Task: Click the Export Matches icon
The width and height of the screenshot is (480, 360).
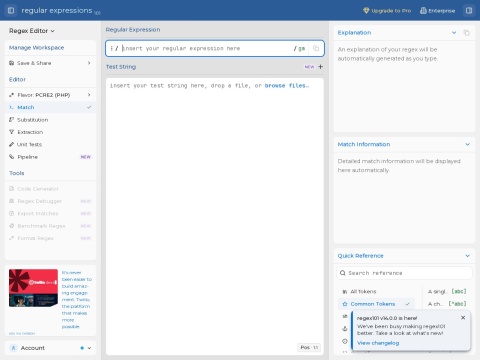Action: point(11,213)
